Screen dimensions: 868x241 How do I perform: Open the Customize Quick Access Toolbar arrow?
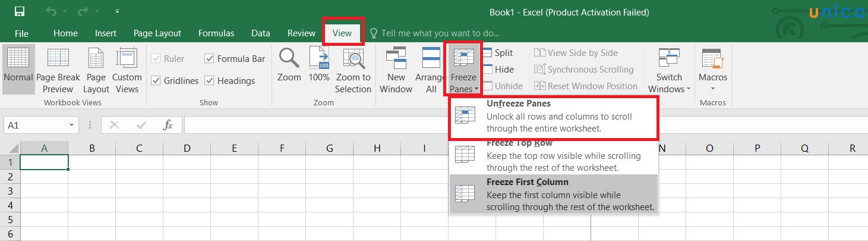coord(117,12)
